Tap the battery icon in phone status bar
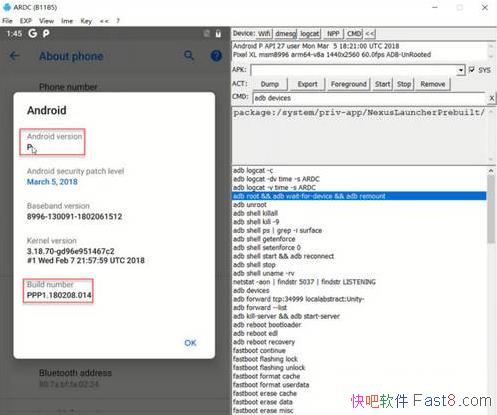Image resolution: width=497 pixels, height=415 pixels. pyautogui.click(x=218, y=34)
